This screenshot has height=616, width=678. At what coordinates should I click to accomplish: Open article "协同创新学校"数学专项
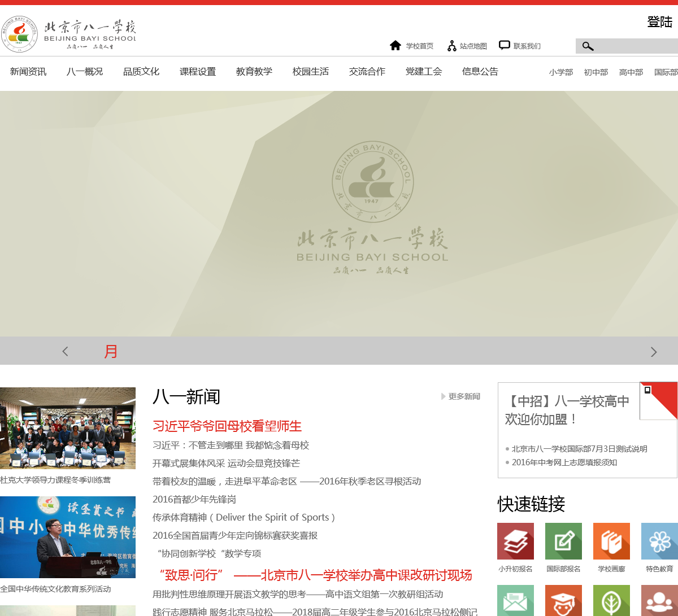[208, 554]
